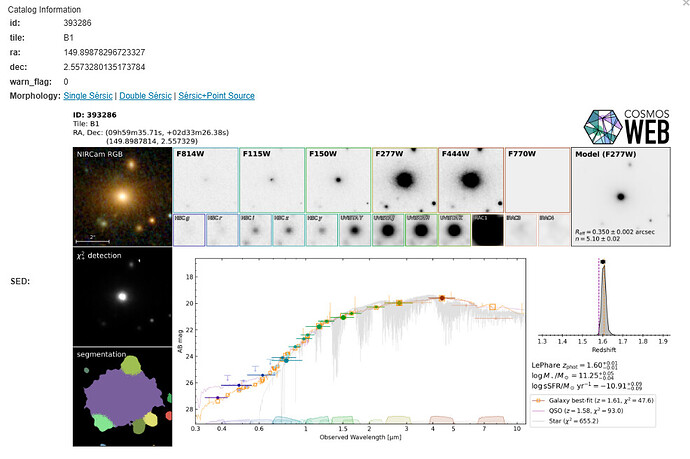The height and width of the screenshot is (459, 690).
Task: Click the HSC r small cutout
Action: (x=222, y=230)
